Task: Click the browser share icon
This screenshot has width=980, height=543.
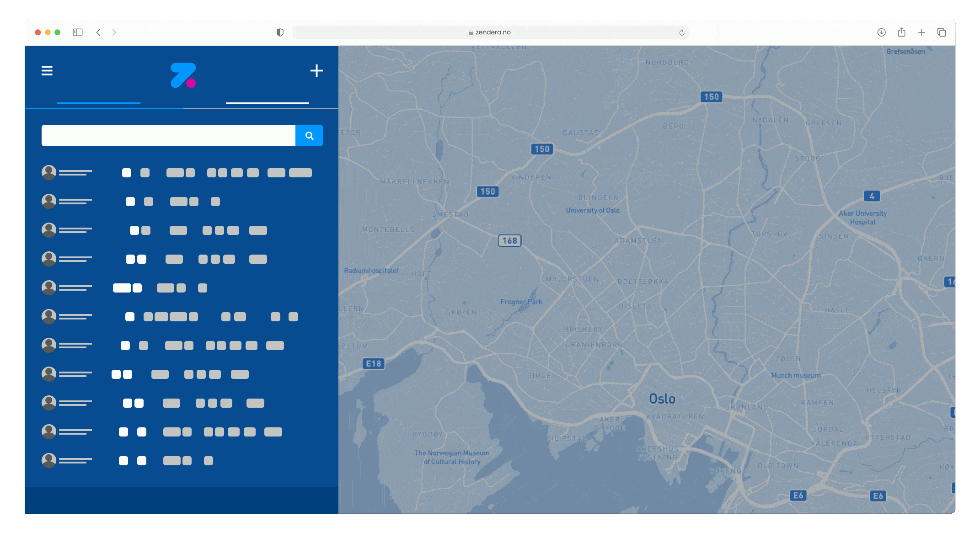Action: click(x=901, y=32)
